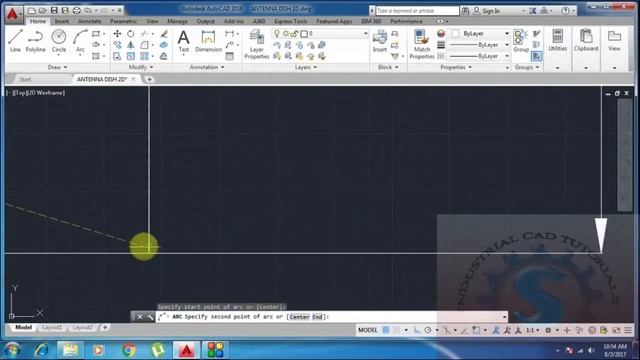The image size is (640, 360).
Task: Add a new drawing tab with plus
Action: (149, 79)
